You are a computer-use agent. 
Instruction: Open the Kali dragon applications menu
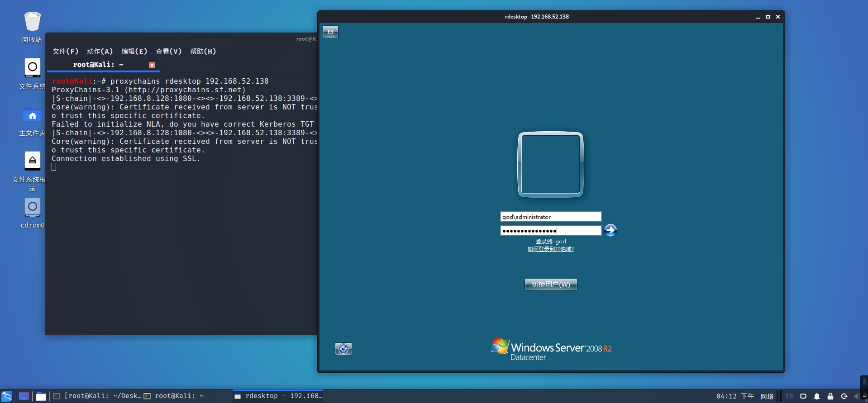click(6, 396)
